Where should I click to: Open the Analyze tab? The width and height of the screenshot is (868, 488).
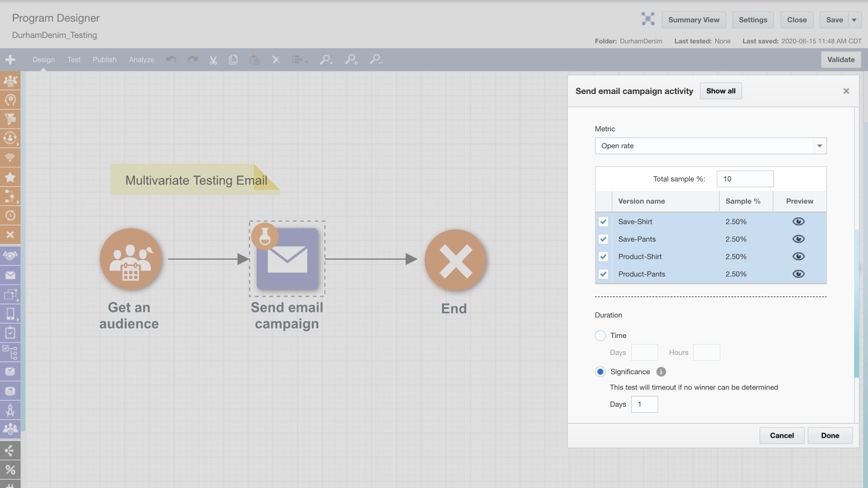click(x=141, y=60)
